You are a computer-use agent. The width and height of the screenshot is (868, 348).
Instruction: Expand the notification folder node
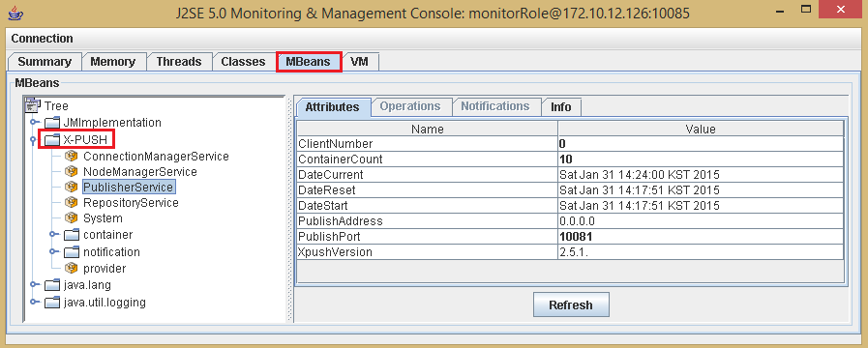53,251
